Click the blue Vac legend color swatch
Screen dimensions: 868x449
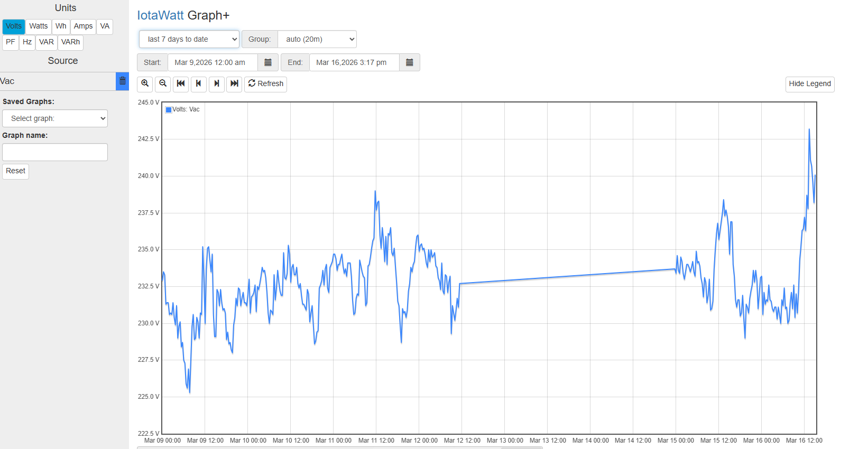click(169, 110)
